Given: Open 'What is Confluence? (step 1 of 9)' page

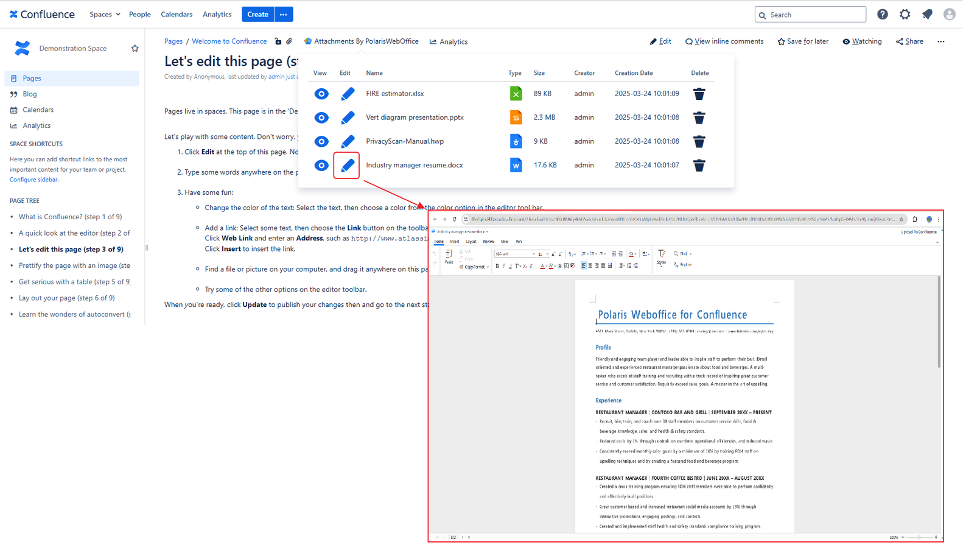Looking at the screenshot, I should point(71,217).
